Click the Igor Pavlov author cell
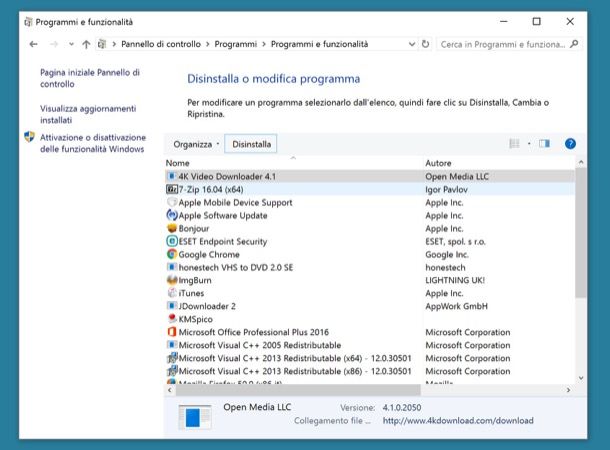The width and height of the screenshot is (610, 450). click(x=446, y=189)
